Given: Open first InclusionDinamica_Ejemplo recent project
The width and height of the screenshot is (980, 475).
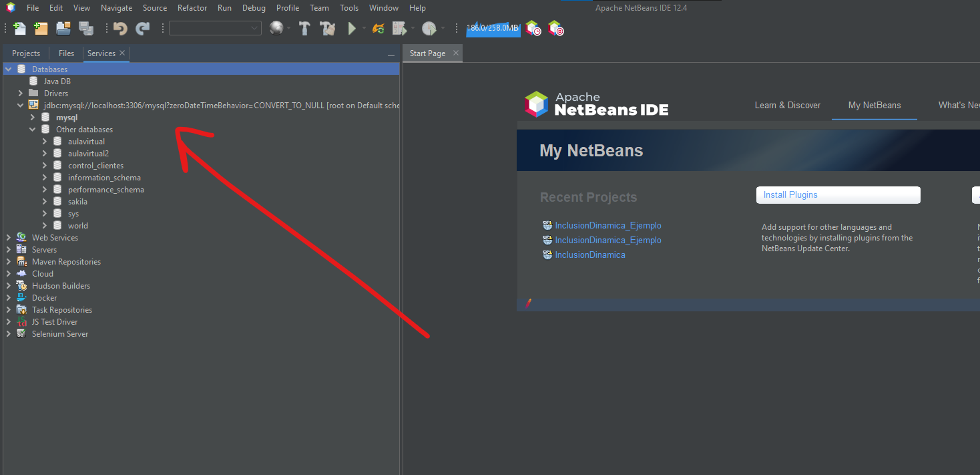Looking at the screenshot, I should pyautogui.click(x=608, y=226).
